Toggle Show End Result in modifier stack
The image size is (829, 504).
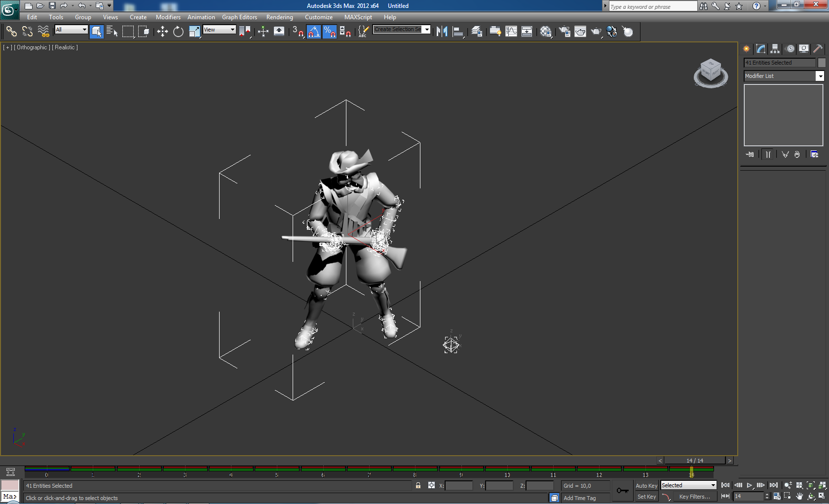click(x=768, y=154)
